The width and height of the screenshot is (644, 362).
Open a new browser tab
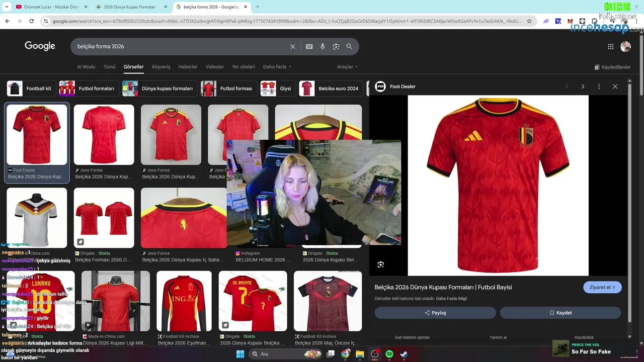257,7
